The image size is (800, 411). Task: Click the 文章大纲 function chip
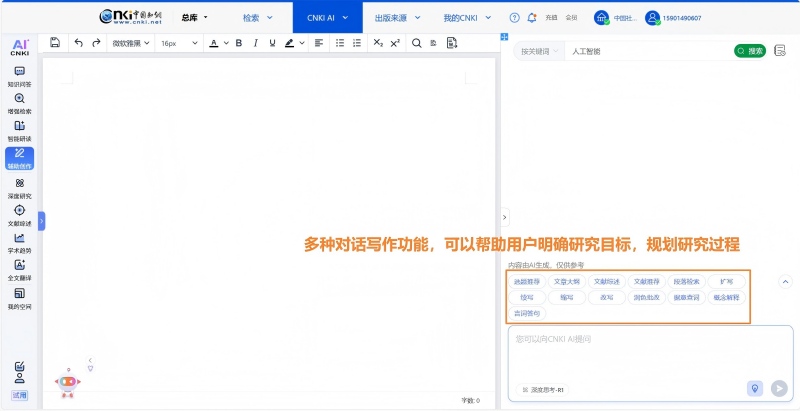tap(567, 282)
